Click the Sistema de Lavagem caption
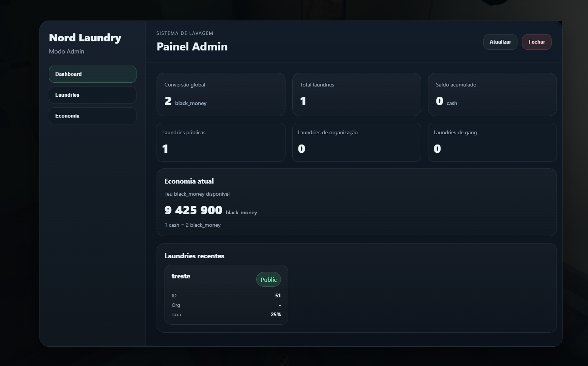This screenshot has width=588, height=366. coord(185,33)
